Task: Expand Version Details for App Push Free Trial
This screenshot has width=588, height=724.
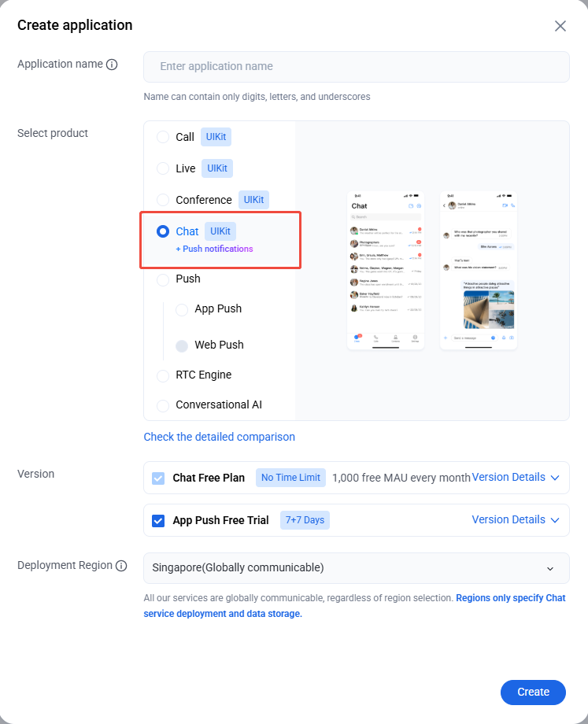Action: click(516, 520)
